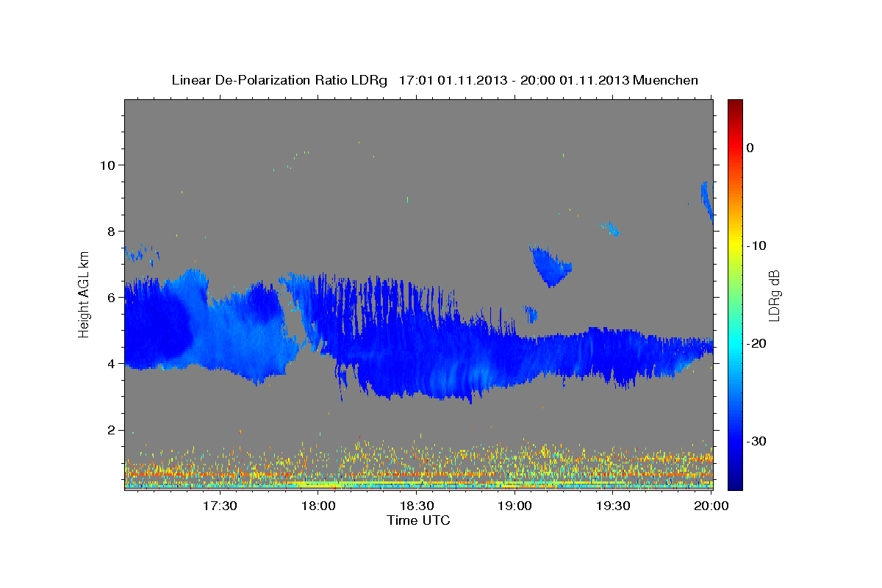Click the '20:00' time axis label

[712, 506]
